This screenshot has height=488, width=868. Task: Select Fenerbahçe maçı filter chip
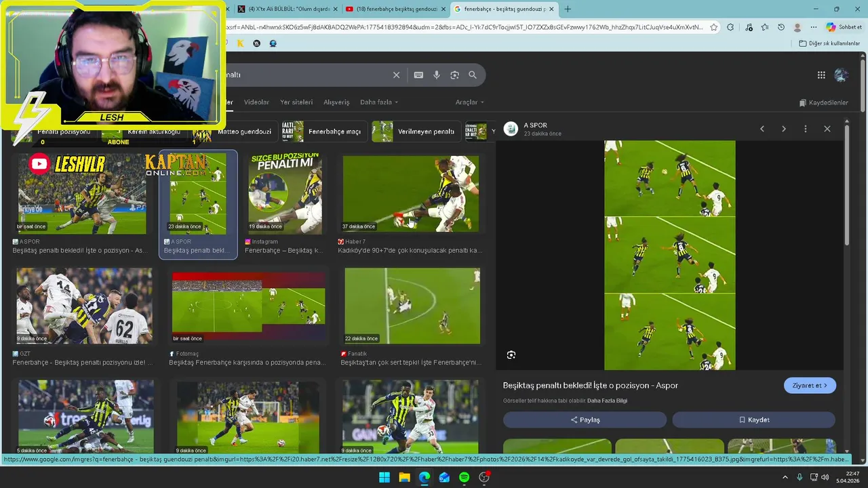point(325,131)
